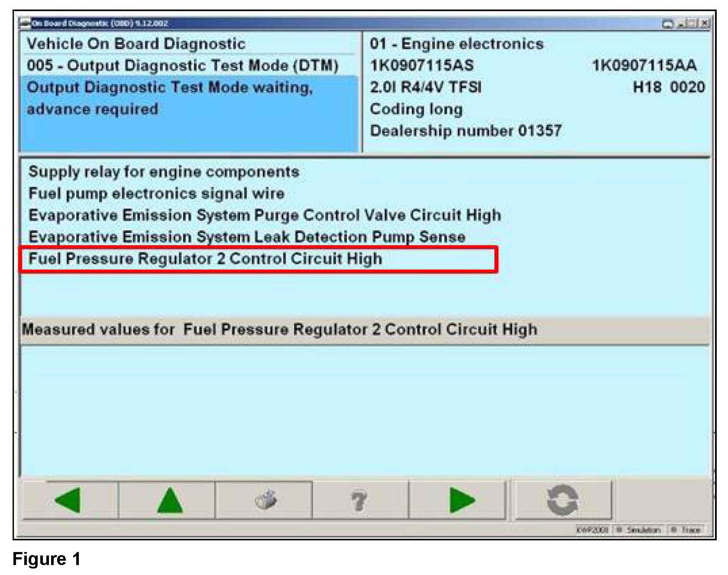The image size is (728, 575).
Task: Advance with the green right arrow button
Action: click(461, 500)
